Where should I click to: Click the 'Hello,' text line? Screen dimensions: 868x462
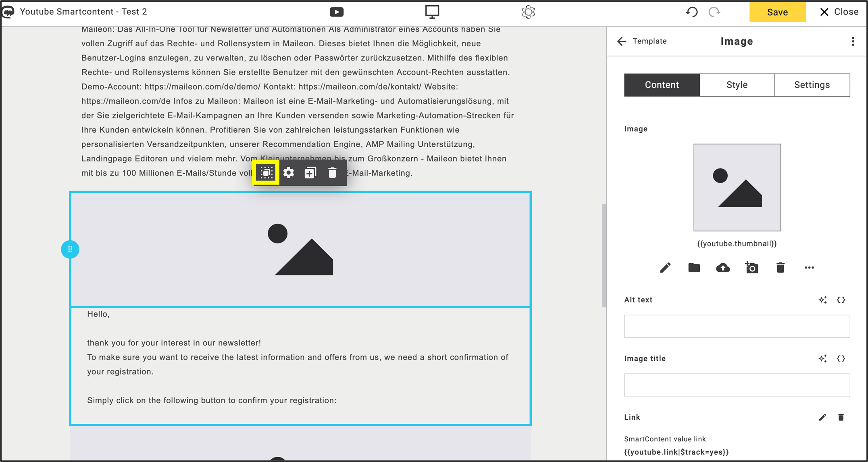pyautogui.click(x=98, y=314)
